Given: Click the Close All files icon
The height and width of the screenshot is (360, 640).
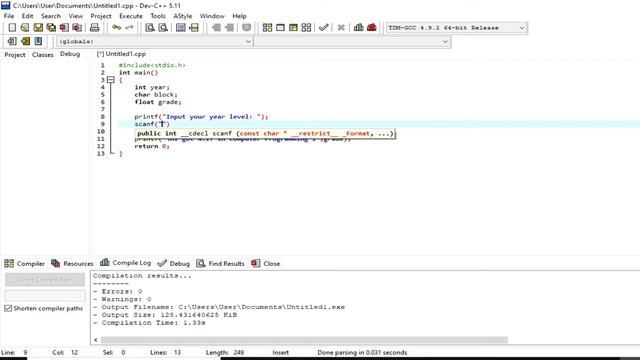Looking at the screenshot, I should tap(77, 27).
